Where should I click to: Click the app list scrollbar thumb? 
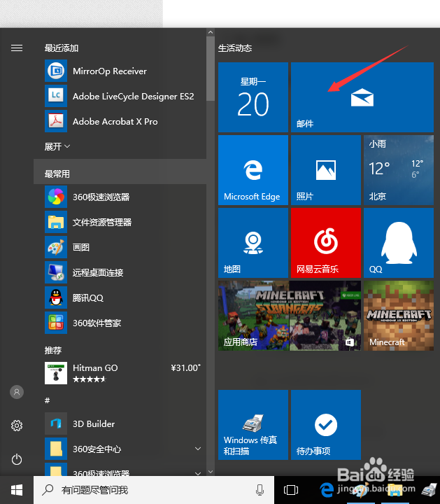(x=211, y=69)
